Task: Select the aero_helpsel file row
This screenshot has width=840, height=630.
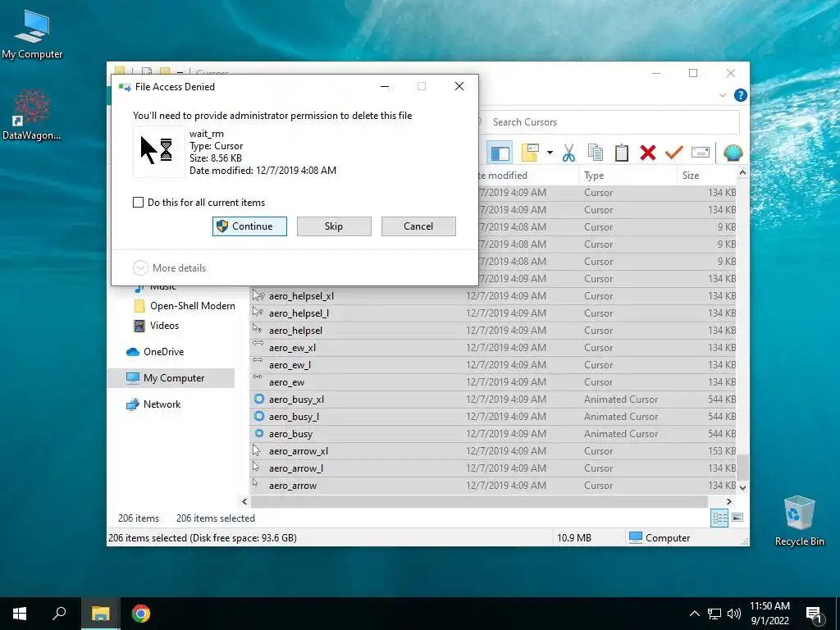Action: pyautogui.click(x=493, y=331)
